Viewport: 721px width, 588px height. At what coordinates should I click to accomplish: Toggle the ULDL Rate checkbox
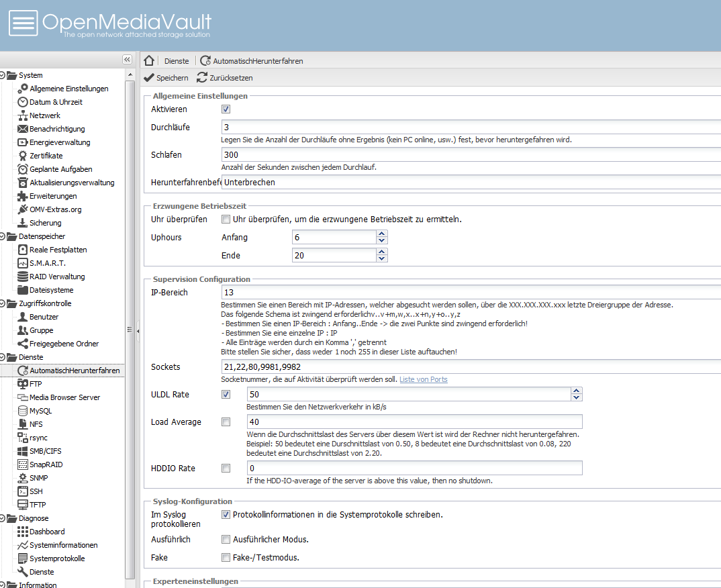[x=226, y=395]
